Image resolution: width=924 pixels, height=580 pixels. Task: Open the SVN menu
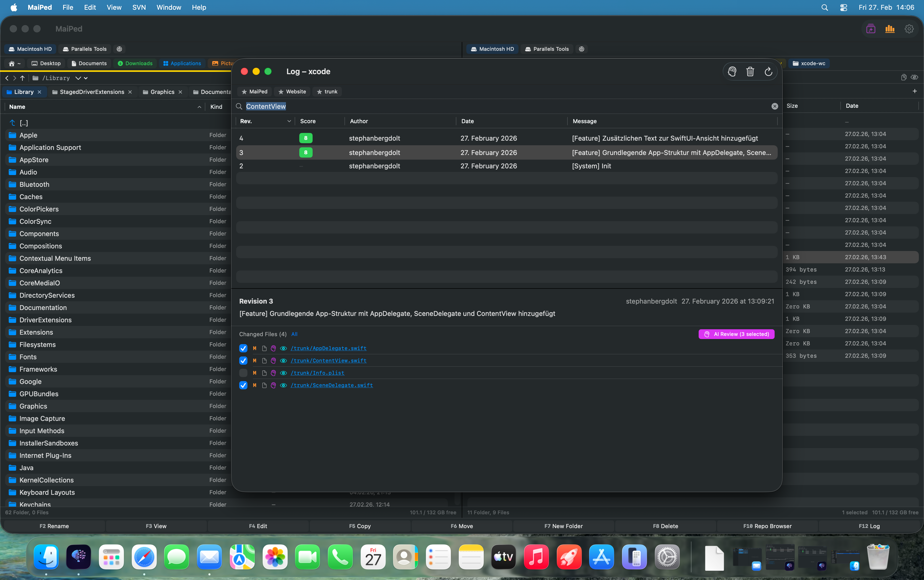click(x=138, y=7)
